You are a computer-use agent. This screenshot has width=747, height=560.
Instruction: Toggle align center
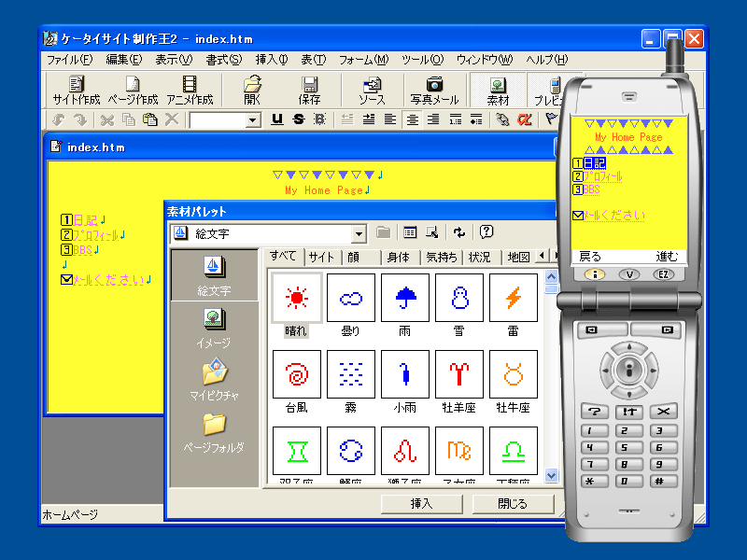[412, 119]
